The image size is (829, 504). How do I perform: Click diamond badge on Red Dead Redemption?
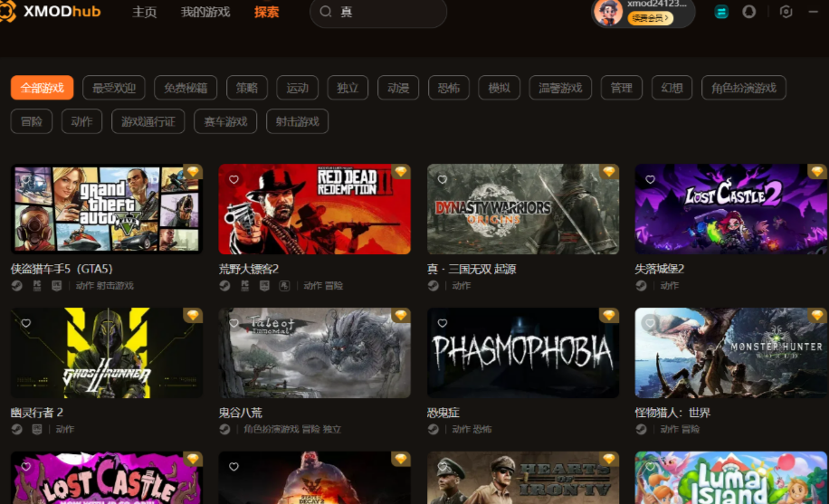click(x=401, y=171)
